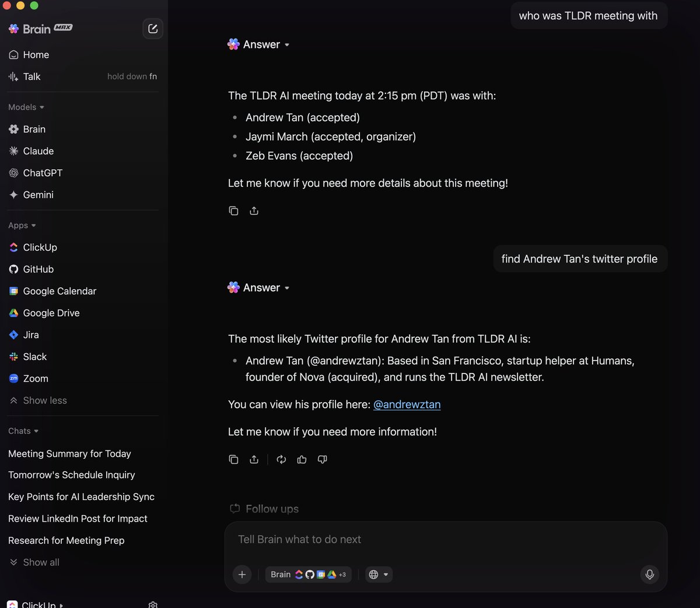The width and height of the screenshot is (700, 608).
Task: Expand the second Answer dropdown for Twitter profile
Action: (x=259, y=288)
